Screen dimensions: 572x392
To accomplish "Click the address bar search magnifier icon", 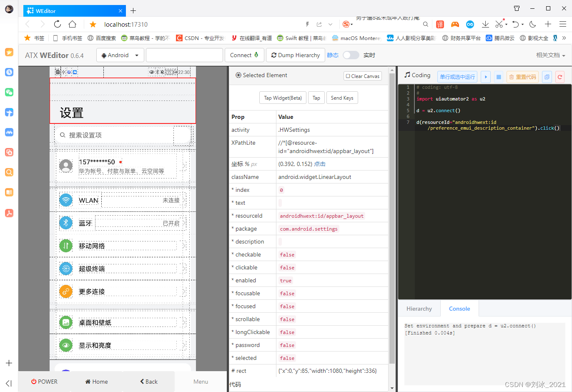I will (x=425, y=24).
